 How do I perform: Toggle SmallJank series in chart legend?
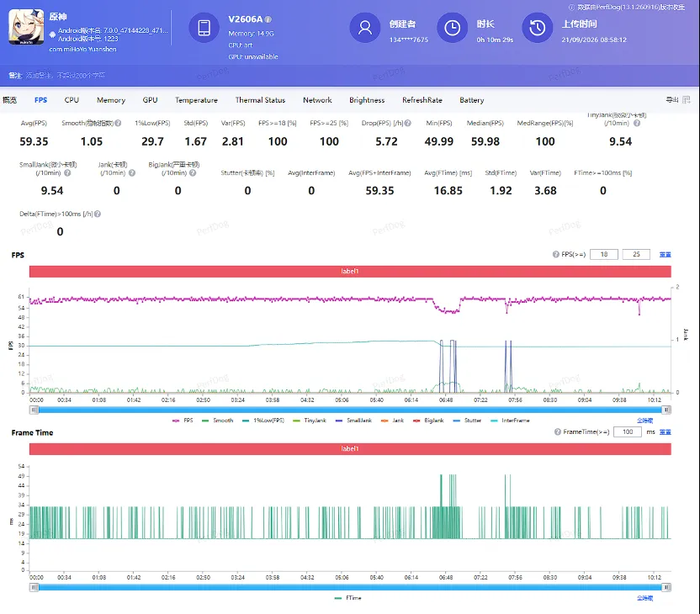tap(353, 421)
